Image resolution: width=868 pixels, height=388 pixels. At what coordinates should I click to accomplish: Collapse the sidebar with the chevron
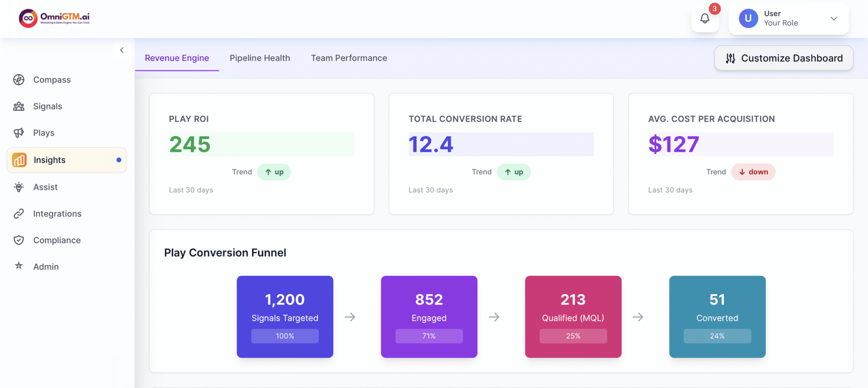coord(122,50)
